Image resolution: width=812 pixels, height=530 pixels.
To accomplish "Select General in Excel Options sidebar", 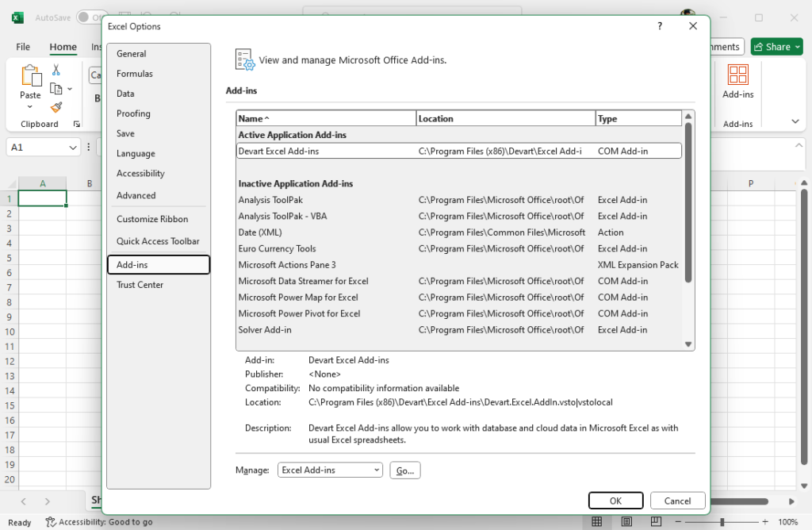I will (x=159, y=54).
